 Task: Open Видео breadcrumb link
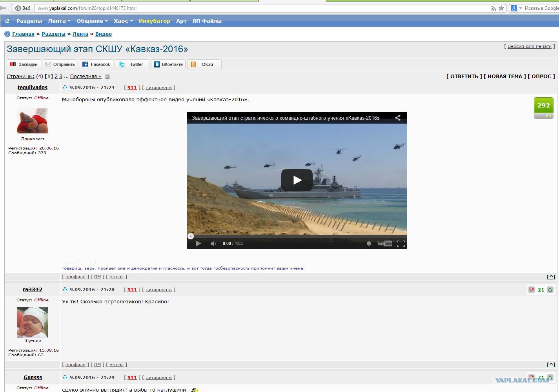[104, 34]
